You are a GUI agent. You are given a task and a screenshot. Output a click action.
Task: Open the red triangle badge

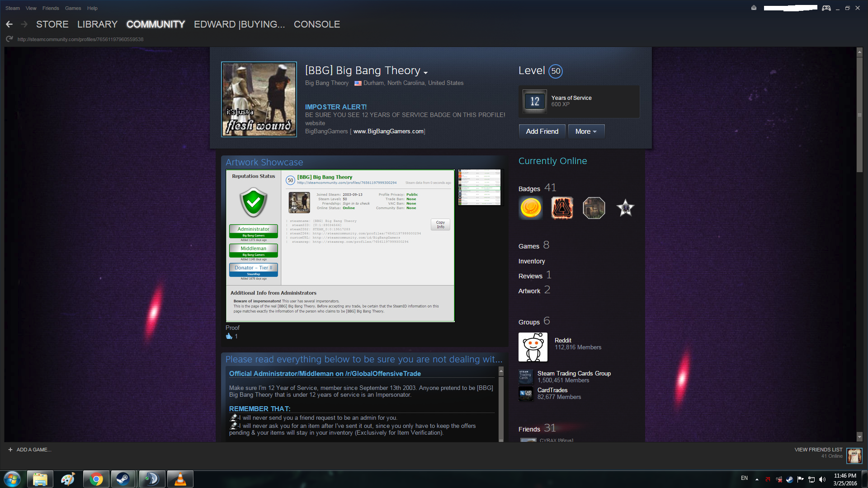click(562, 208)
